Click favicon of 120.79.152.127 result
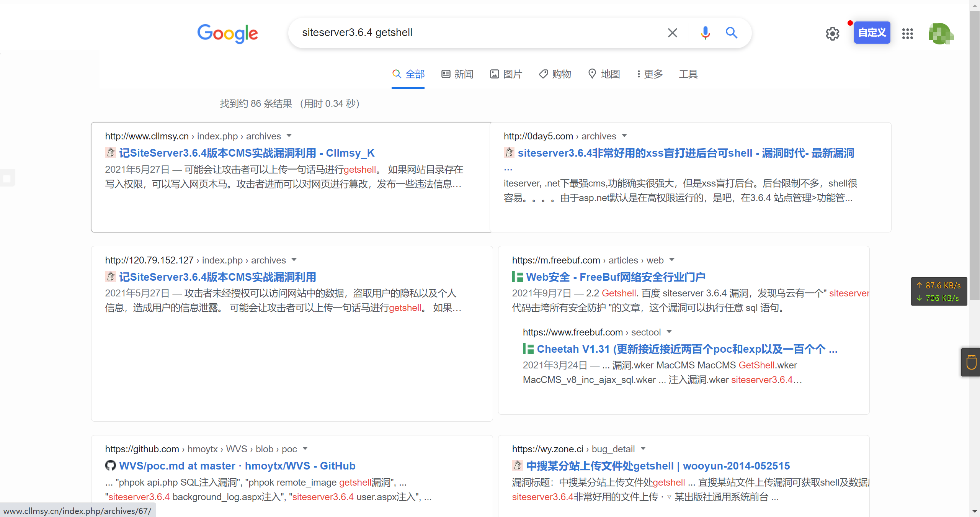This screenshot has width=980, height=517. (x=111, y=276)
